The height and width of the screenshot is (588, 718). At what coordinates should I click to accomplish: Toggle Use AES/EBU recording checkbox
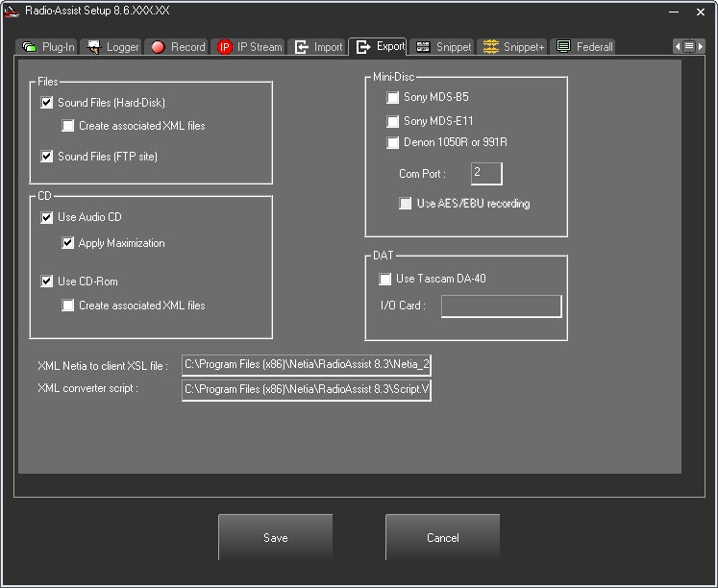406,204
